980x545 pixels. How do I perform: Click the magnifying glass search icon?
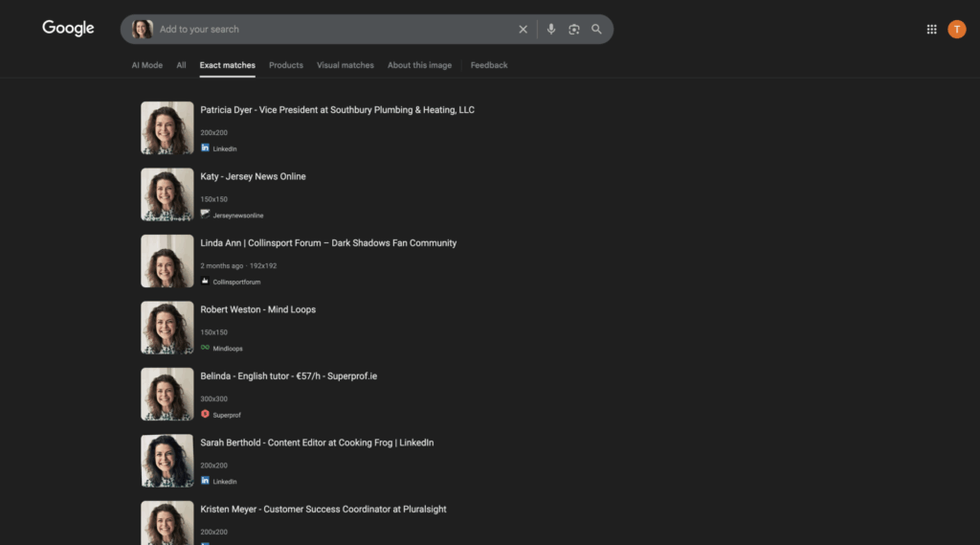(596, 30)
